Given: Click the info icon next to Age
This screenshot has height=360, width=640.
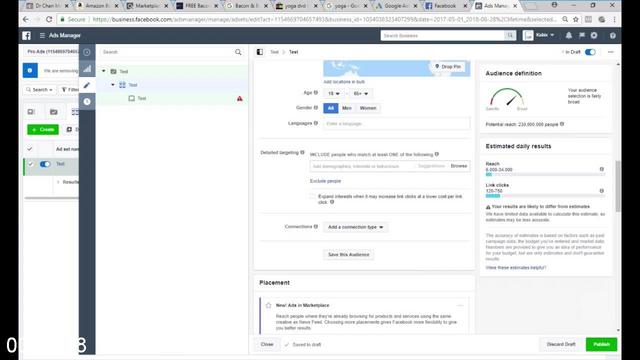Looking at the screenshot, I should click(316, 93).
